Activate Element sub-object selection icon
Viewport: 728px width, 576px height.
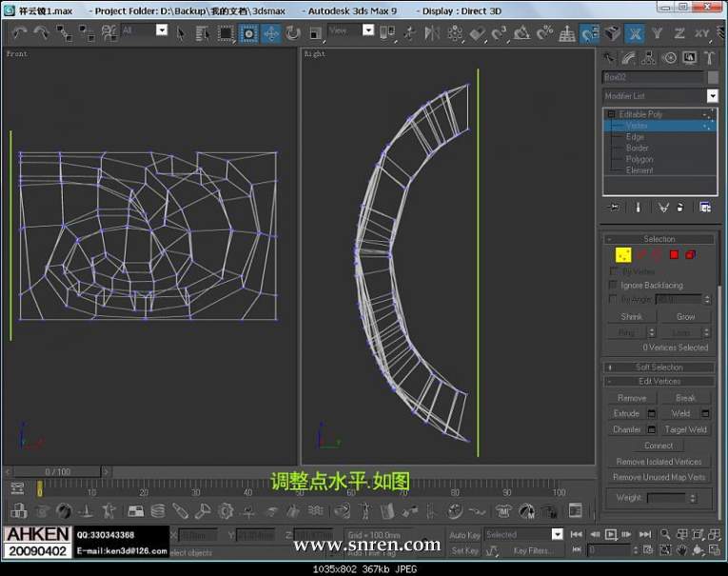690,254
